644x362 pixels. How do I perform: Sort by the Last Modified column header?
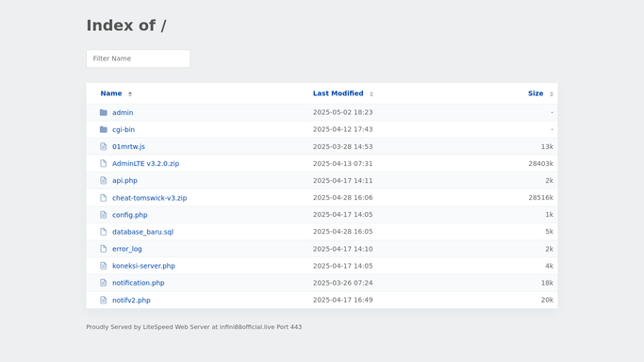click(x=338, y=93)
